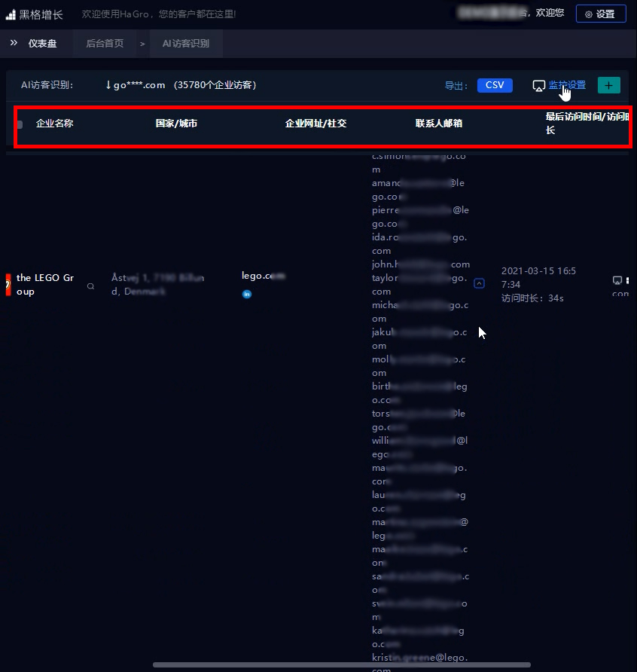Click search icon next to LEGO Group
This screenshot has height=672, width=637.
[91, 286]
